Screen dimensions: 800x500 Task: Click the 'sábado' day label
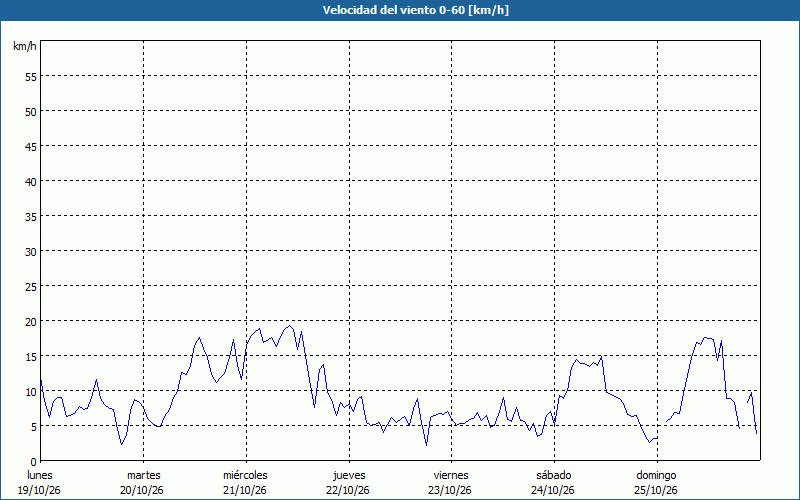554,475
